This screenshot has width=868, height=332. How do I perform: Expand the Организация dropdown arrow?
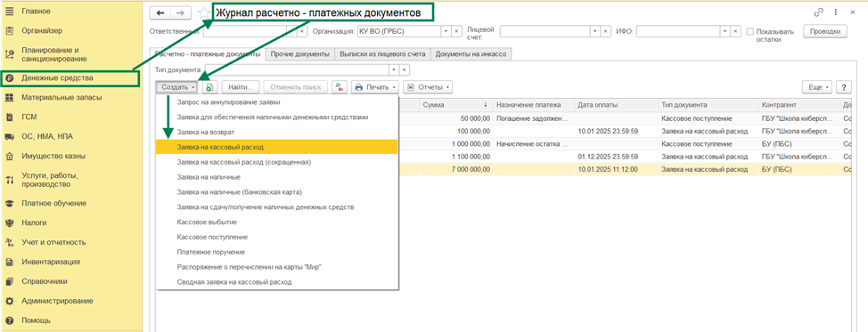(446, 31)
